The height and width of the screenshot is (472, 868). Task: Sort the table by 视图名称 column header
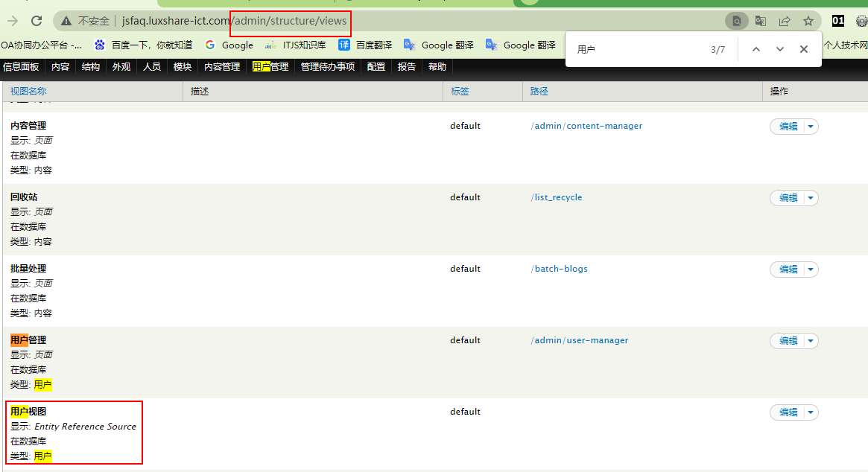tap(28, 91)
